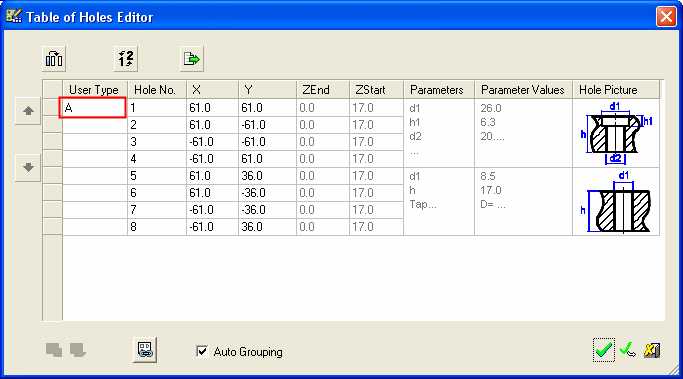This screenshot has height=379, width=683.
Task: Confirm with the green checkmark OK button
Action: point(604,350)
